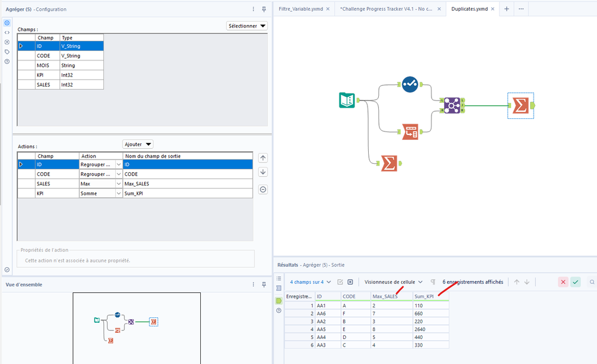Image resolution: width=597 pixels, height=364 pixels.
Task: Close the Duplicates.yxmd tab
Action: pos(492,9)
